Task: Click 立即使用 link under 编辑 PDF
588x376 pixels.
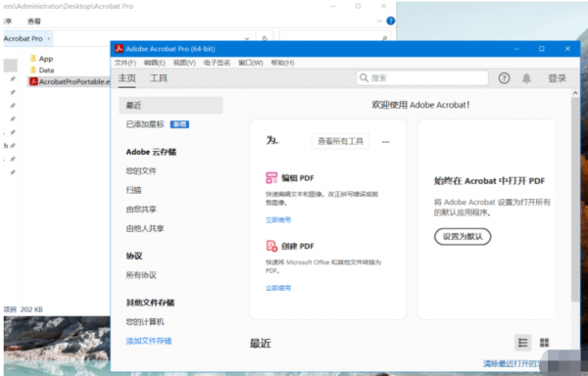Action: point(278,220)
